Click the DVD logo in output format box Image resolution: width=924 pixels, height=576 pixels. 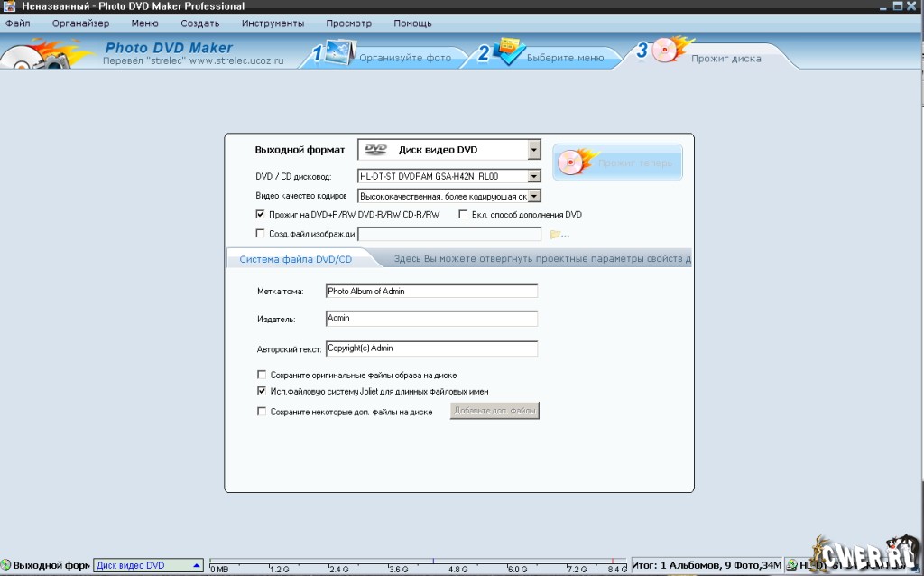point(375,150)
